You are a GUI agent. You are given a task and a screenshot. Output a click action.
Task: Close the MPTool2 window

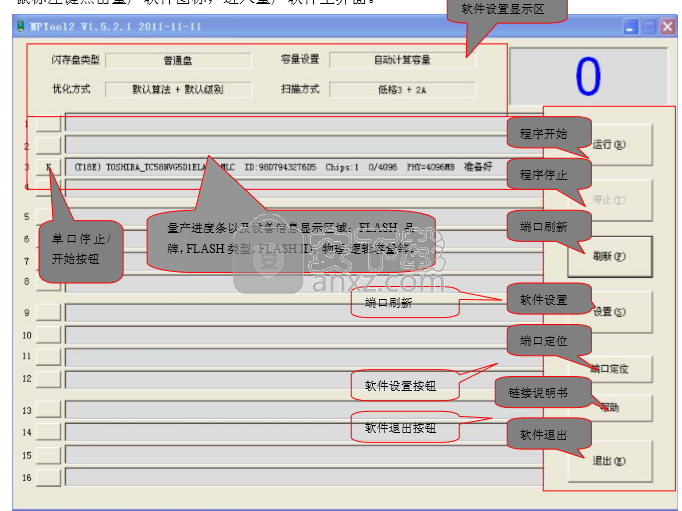[668, 27]
